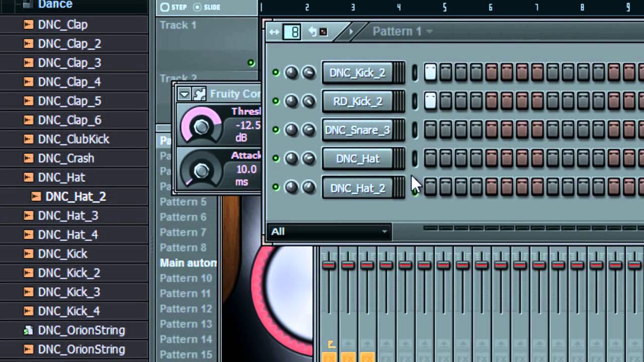Select DNC_Hat_4 in the browser list
Image resolution: width=644 pixels, height=362 pixels.
coord(68,235)
